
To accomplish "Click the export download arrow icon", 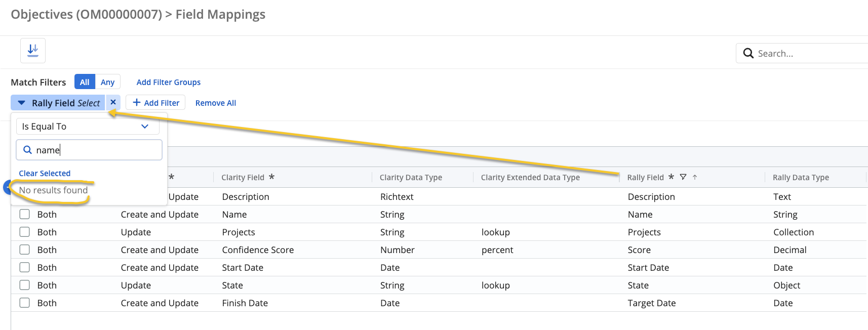I will [x=33, y=50].
